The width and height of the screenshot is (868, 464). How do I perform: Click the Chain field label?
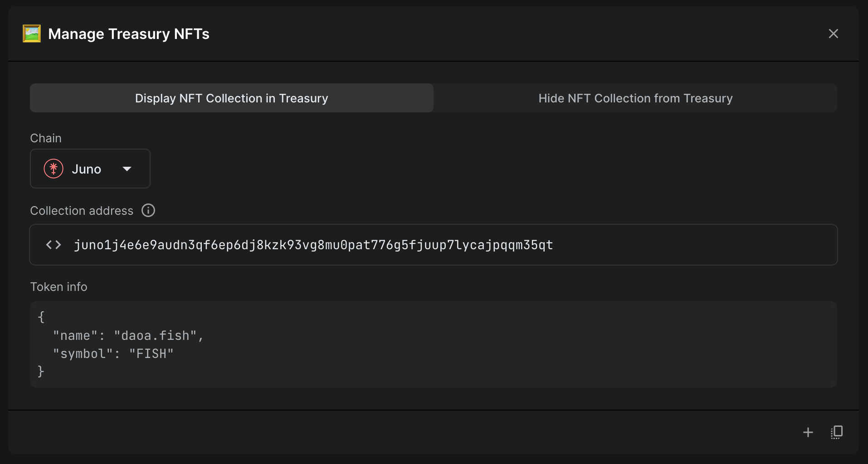(x=46, y=138)
